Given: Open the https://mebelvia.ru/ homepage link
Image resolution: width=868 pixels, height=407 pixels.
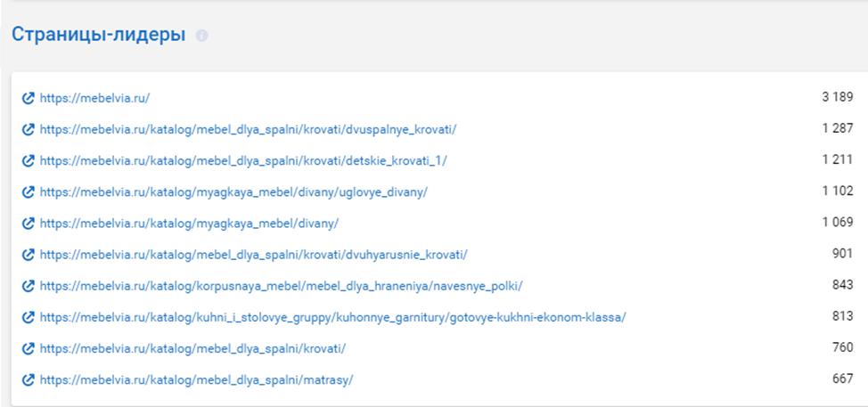Looking at the screenshot, I should point(94,99).
